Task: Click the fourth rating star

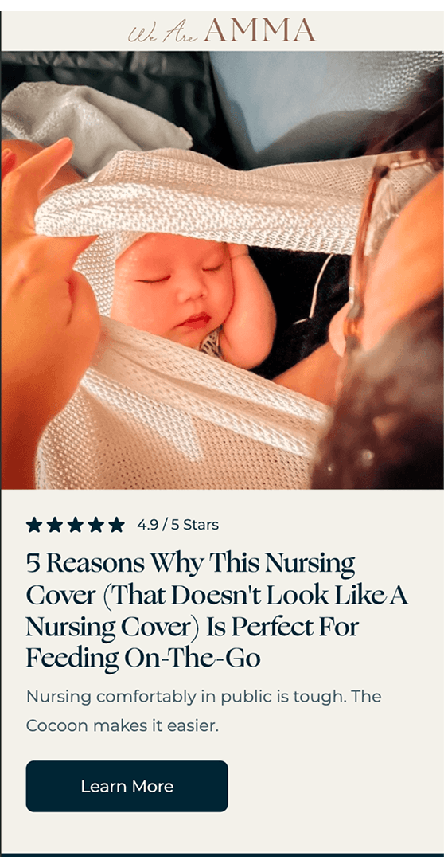Action: coord(95,524)
